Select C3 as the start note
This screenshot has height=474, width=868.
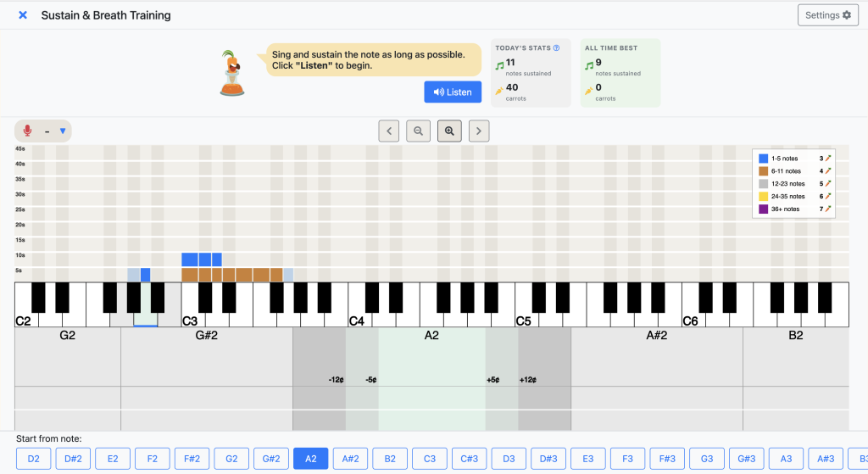(430, 459)
